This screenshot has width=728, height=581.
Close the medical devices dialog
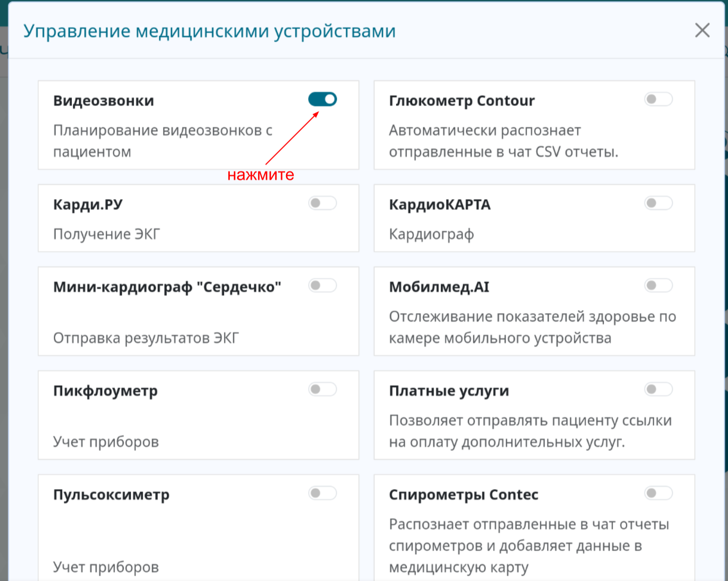[x=702, y=30]
